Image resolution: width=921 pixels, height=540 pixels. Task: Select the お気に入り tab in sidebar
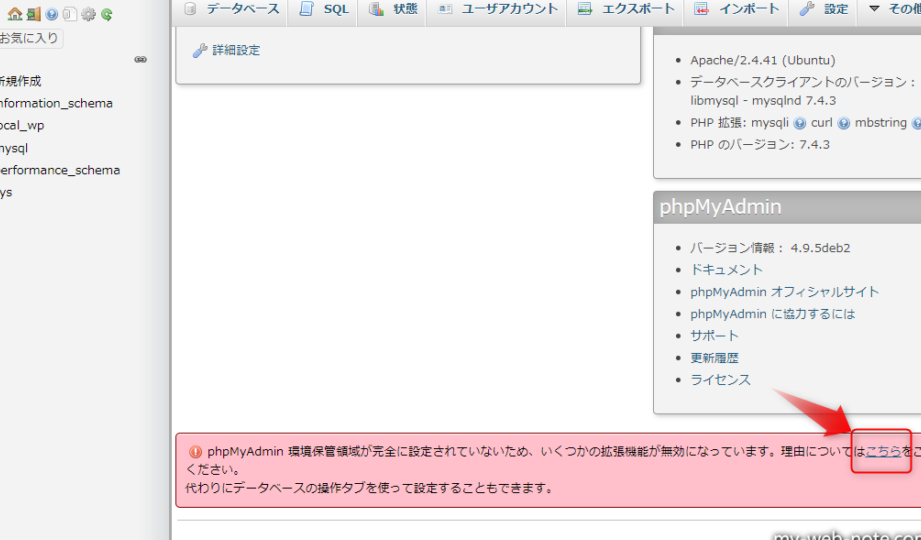(30, 39)
